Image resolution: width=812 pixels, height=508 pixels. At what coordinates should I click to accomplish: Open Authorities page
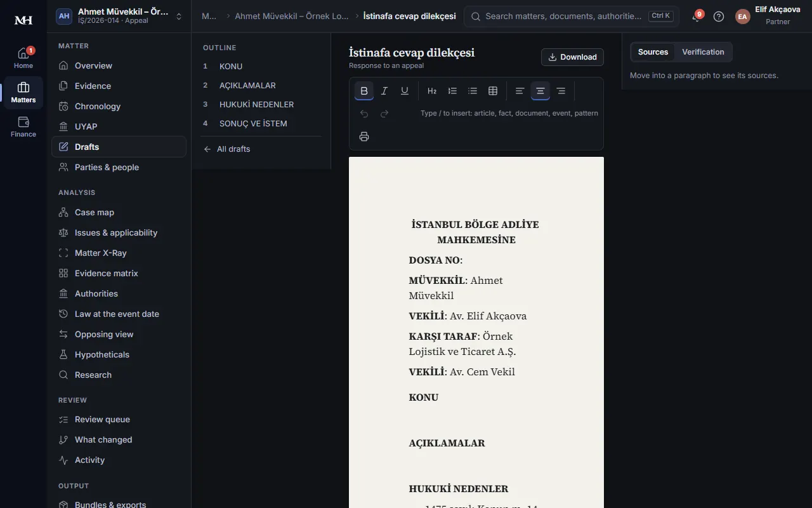pos(119,293)
